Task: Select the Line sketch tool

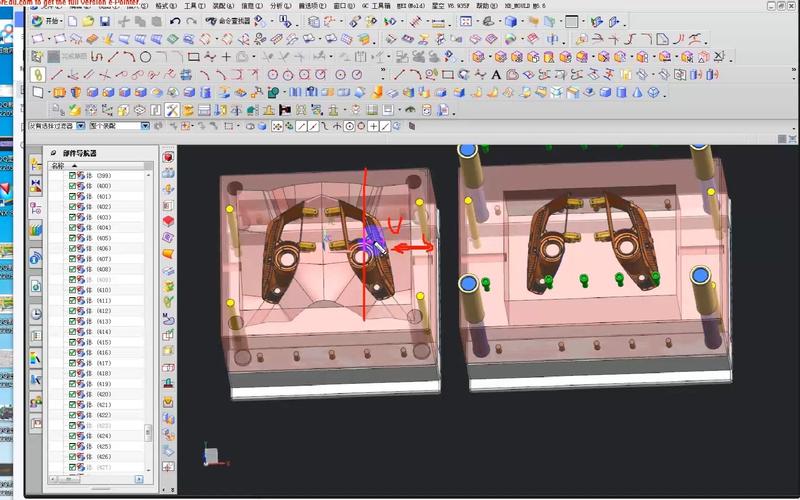Action: [113, 57]
